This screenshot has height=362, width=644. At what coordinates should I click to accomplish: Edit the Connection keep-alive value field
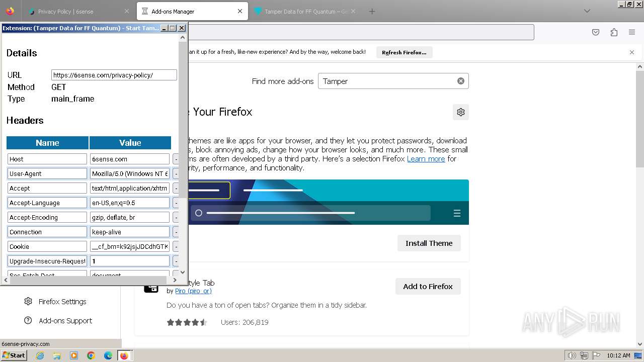[130, 232]
